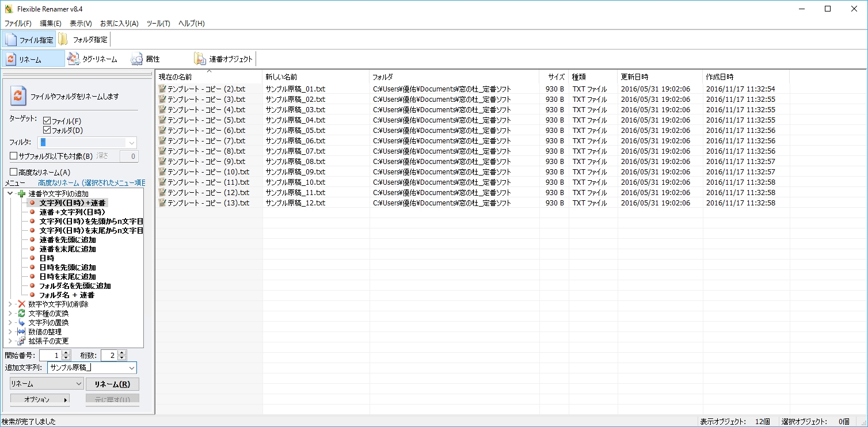Click the icon next to 拡張子の変更
Screen dimensions: 868x427
[x=22, y=341]
